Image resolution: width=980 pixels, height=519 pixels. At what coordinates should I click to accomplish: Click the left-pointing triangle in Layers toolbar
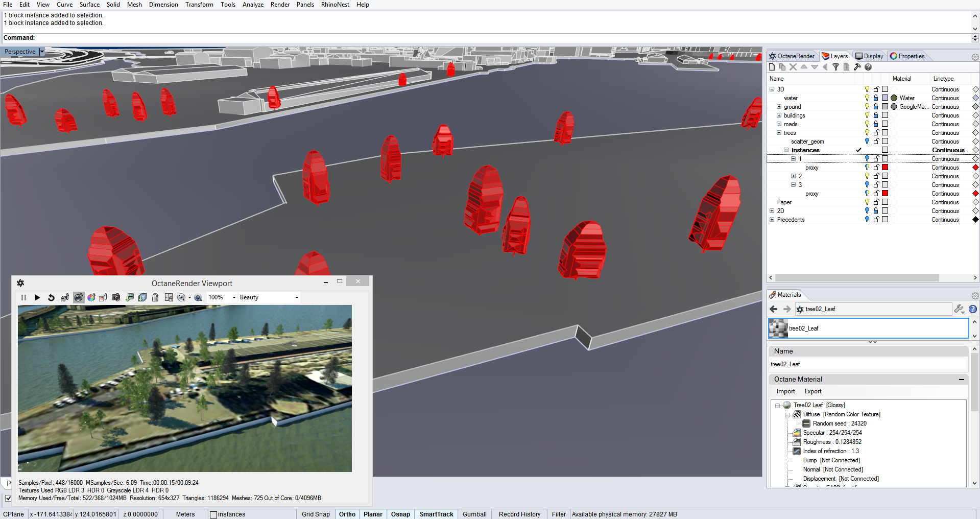pos(825,67)
